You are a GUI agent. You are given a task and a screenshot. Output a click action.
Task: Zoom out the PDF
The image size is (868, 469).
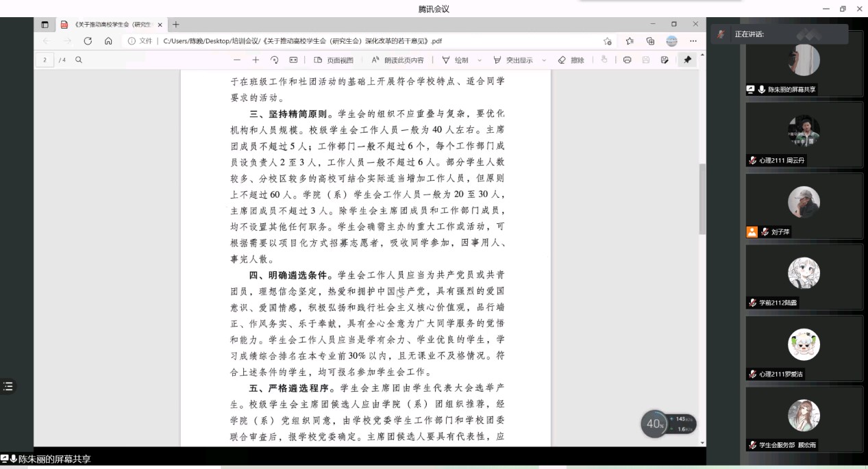[x=237, y=60]
